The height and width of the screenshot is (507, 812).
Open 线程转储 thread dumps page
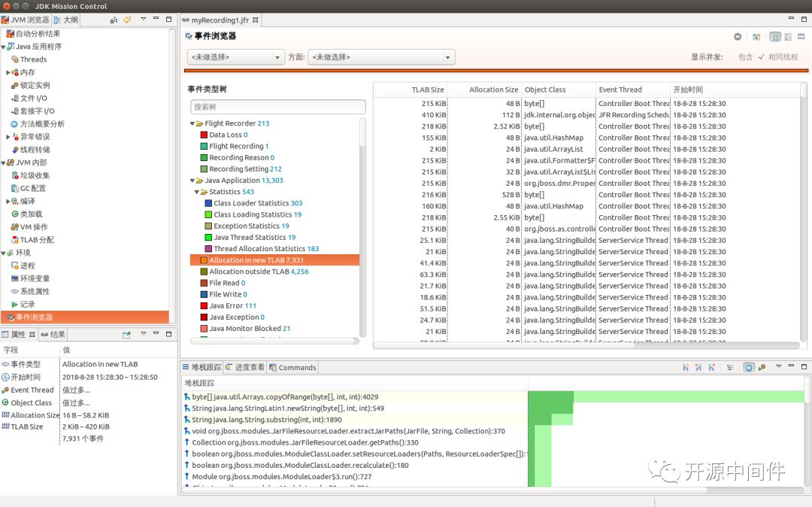[x=35, y=150]
